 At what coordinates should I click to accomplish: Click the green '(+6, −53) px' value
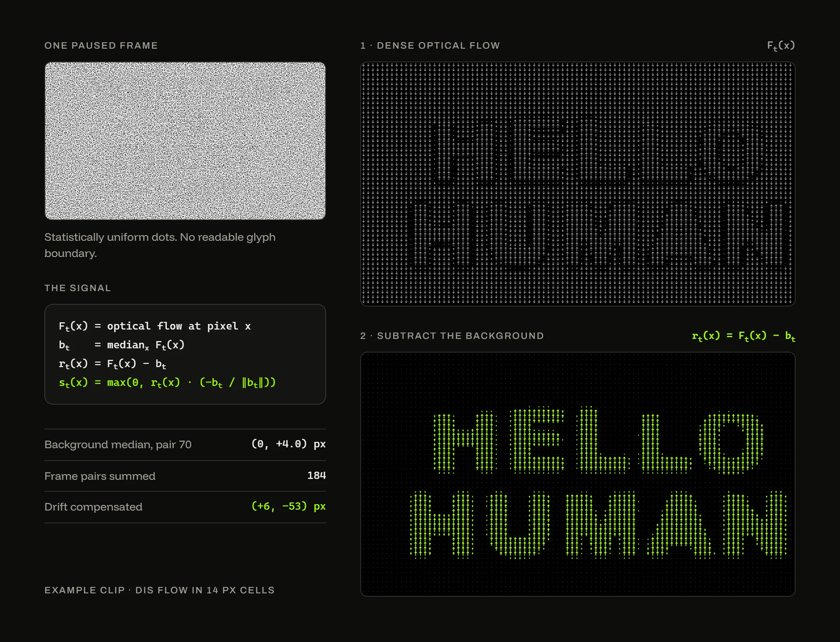pos(289,506)
